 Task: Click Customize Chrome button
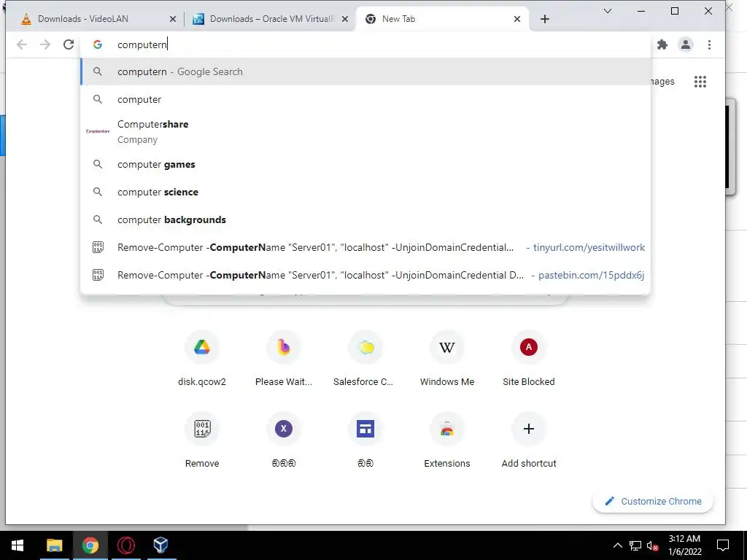pyautogui.click(x=653, y=501)
